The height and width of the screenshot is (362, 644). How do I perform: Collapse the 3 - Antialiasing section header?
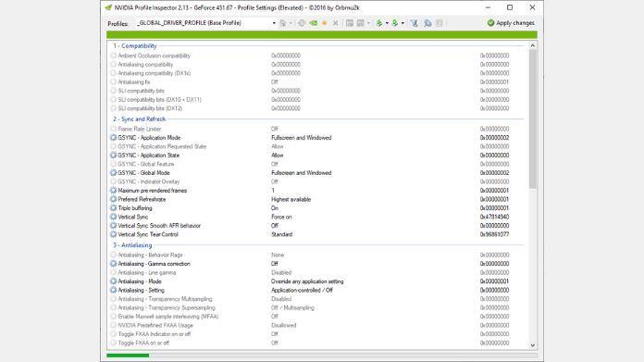pyautogui.click(x=132, y=245)
